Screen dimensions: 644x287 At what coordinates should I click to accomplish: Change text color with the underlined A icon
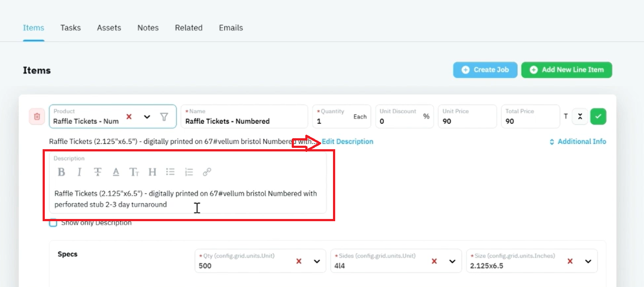tap(116, 172)
